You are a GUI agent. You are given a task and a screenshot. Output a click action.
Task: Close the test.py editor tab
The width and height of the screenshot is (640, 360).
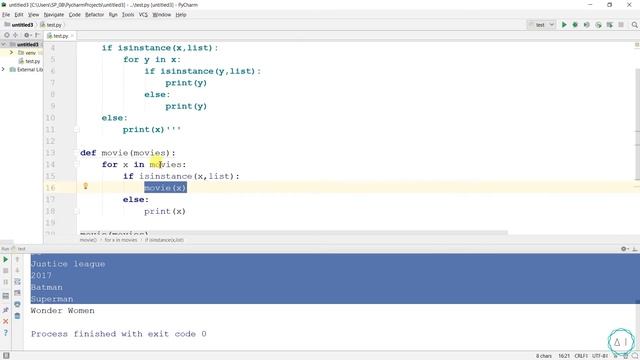click(72, 36)
